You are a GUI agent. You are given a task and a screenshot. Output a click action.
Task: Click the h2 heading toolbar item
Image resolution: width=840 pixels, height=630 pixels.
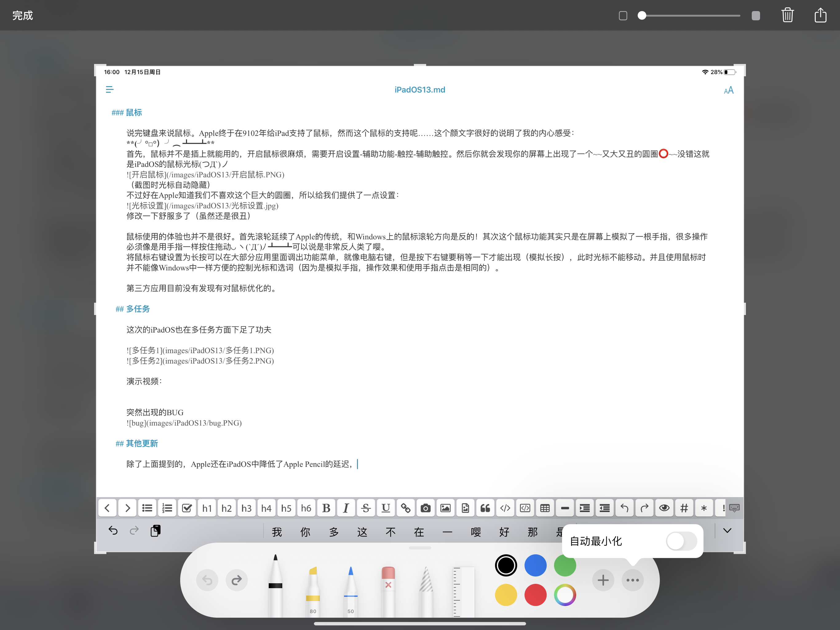tap(227, 508)
